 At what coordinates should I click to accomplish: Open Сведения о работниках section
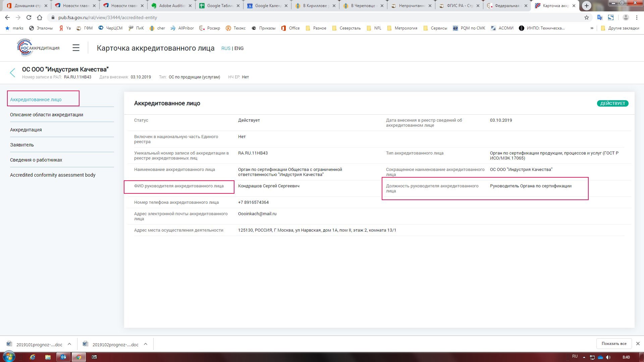pos(36,160)
